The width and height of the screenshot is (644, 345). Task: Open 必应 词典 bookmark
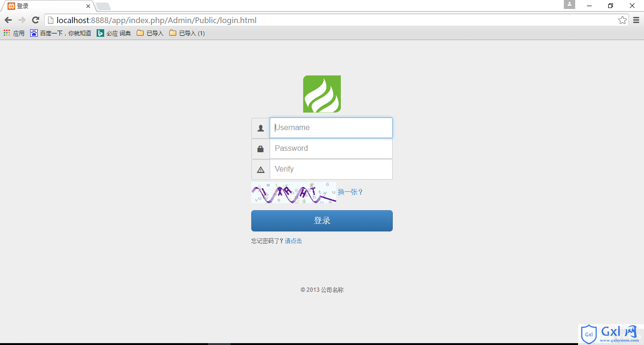(114, 33)
